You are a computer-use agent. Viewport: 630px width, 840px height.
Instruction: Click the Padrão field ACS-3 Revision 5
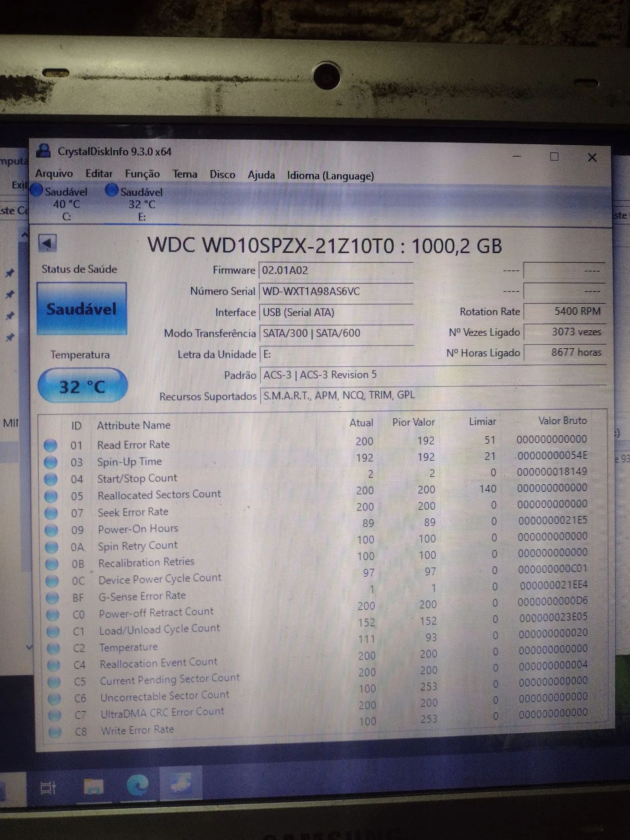click(433, 375)
